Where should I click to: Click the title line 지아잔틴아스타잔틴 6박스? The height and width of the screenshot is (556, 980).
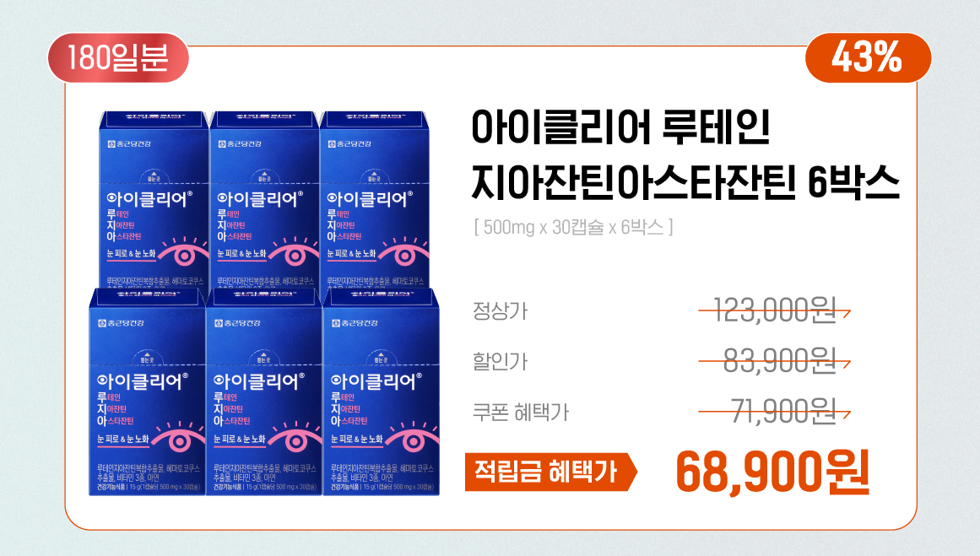(685, 181)
